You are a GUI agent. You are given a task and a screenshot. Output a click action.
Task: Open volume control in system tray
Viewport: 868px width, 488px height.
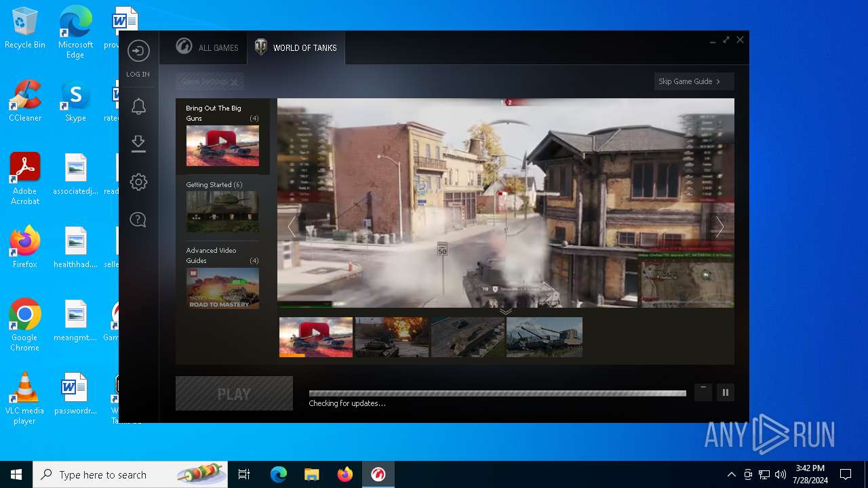click(781, 474)
